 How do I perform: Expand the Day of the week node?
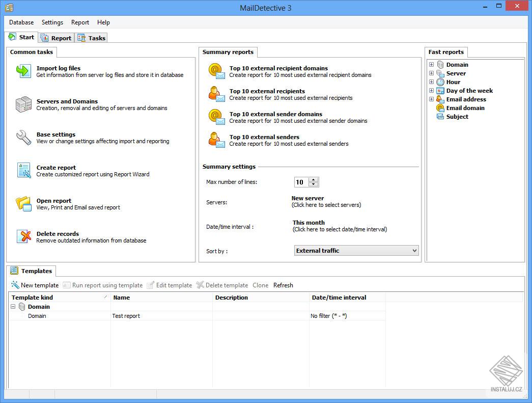pos(431,91)
